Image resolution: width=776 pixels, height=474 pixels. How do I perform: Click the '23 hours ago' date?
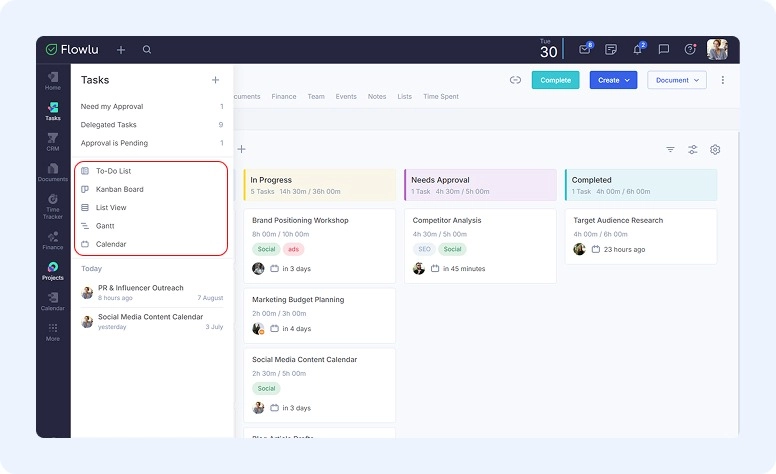coord(619,249)
